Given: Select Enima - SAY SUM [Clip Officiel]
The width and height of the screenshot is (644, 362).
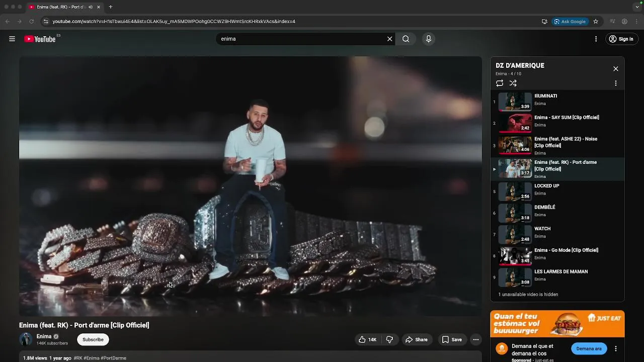Looking at the screenshot, I should point(557,123).
